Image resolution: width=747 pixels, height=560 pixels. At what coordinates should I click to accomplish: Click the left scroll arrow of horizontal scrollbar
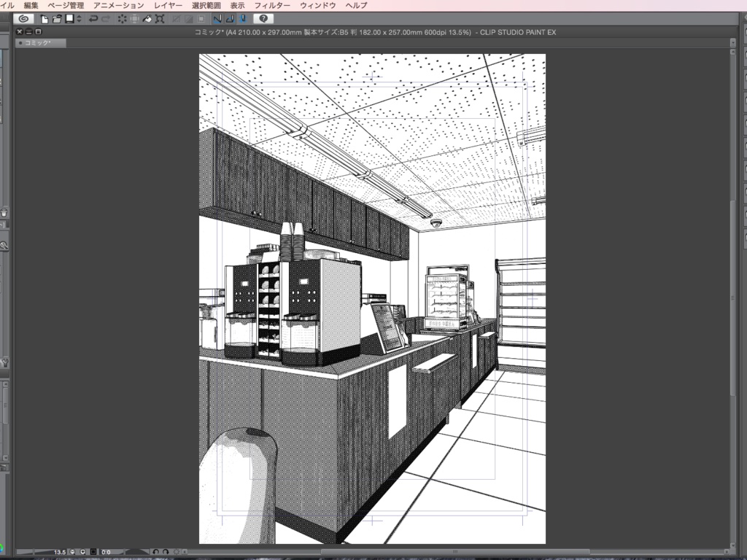coord(185,552)
